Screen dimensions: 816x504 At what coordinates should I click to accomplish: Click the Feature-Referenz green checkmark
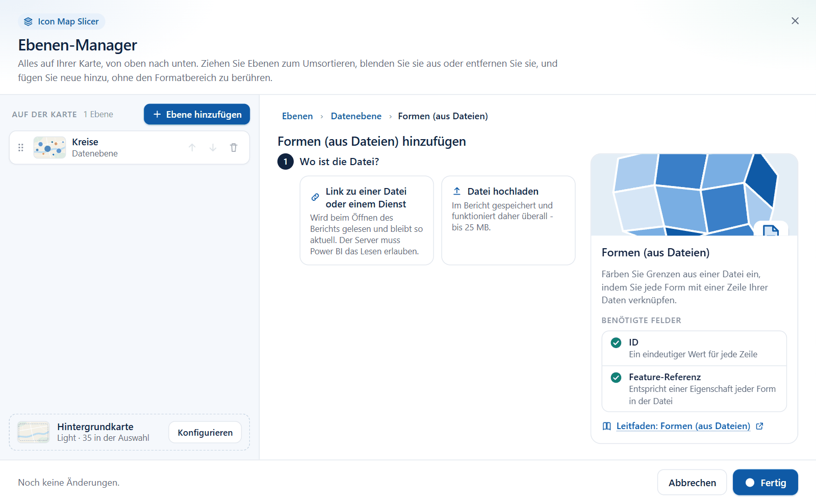point(616,377)
